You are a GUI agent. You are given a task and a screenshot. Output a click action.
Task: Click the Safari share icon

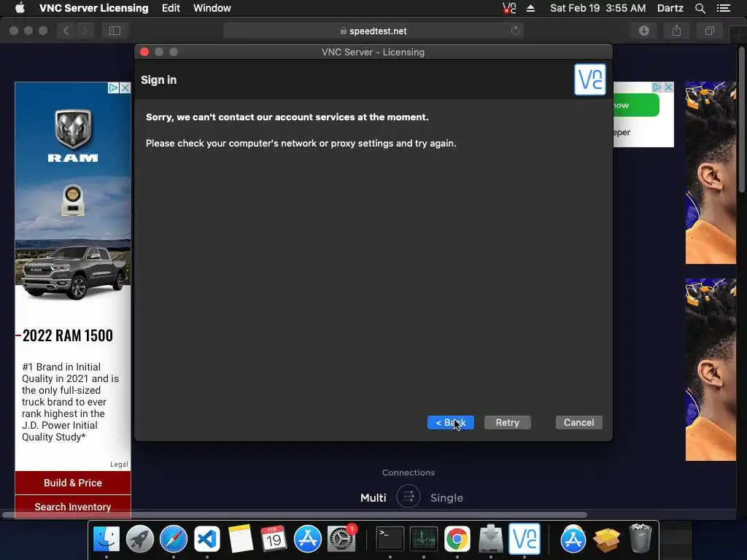tap(676, 31)
